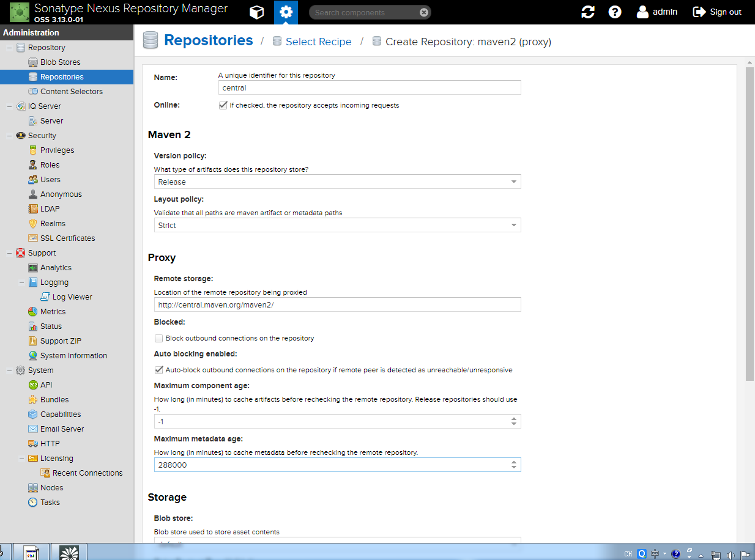Collapse the Security tree group
Image resolution: width=755 pixels, height=560 pixels.
click(9, 136)
